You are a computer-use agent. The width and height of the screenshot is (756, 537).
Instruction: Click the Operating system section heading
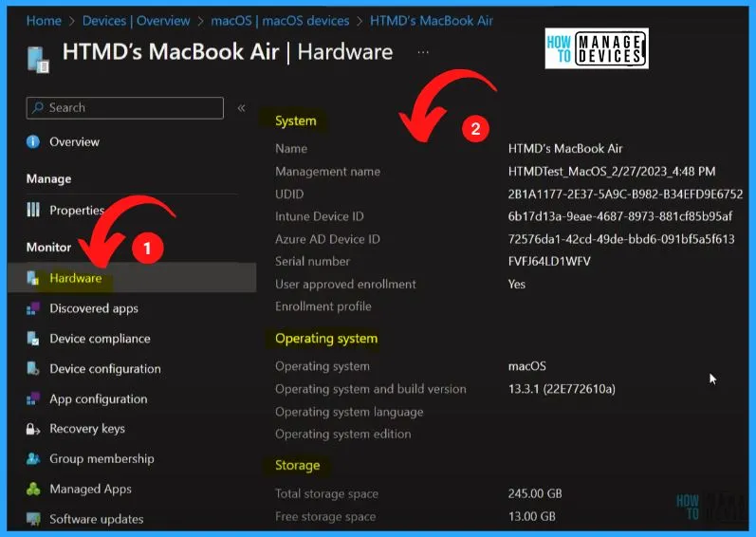[326, 339]
